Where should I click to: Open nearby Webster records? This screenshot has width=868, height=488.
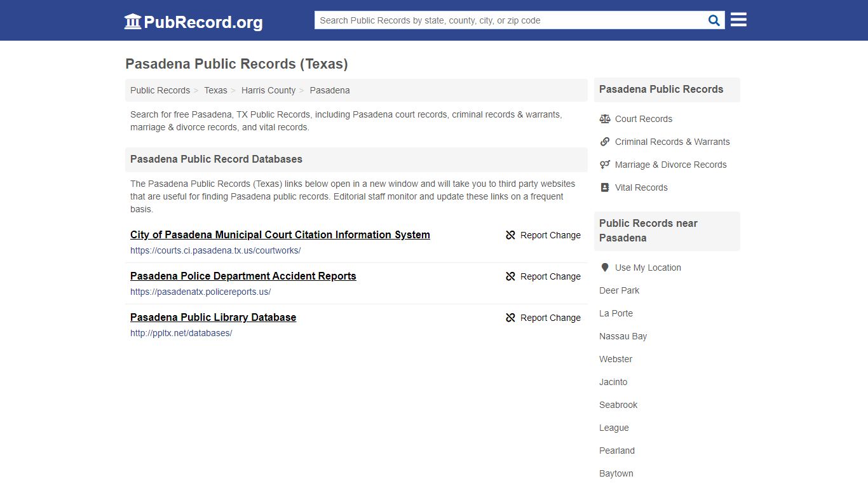coord(616,359)
